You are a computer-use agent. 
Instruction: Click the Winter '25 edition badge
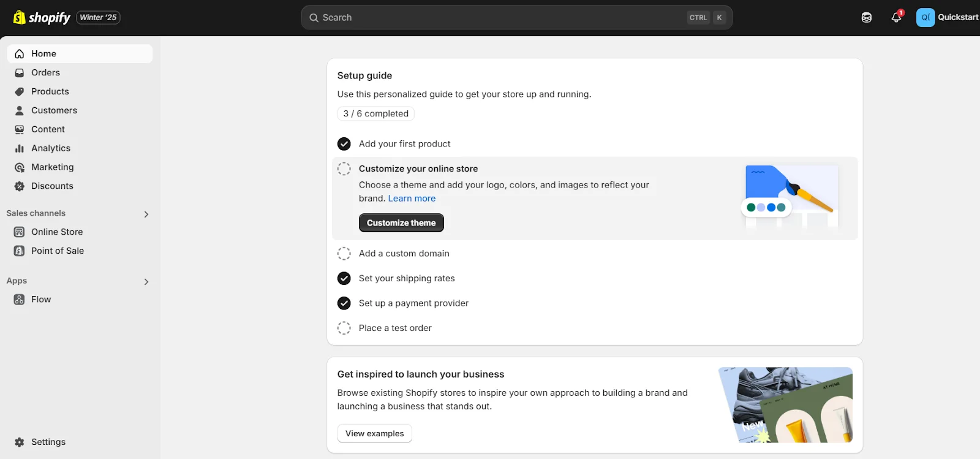pyautogui.click(x=98, y=18)
